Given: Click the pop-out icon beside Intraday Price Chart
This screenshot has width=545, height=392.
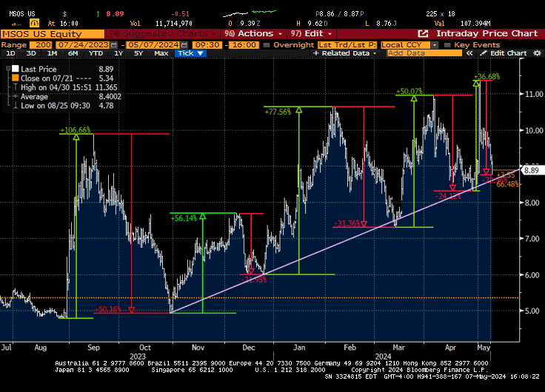Looking at the screenshot, I should pyautogui.click(x=423, y=34).
